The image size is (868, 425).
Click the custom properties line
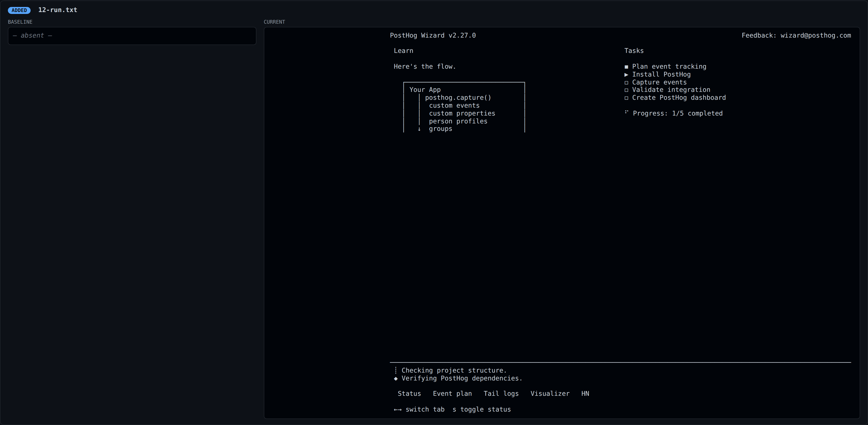(x=462, y=113)
